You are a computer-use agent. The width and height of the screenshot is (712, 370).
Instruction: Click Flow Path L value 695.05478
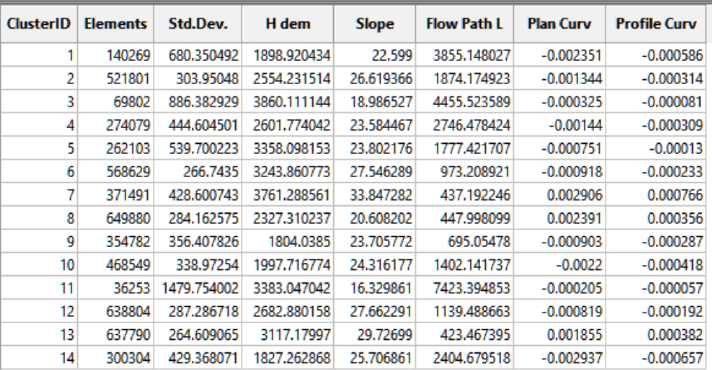click(465, 242)
